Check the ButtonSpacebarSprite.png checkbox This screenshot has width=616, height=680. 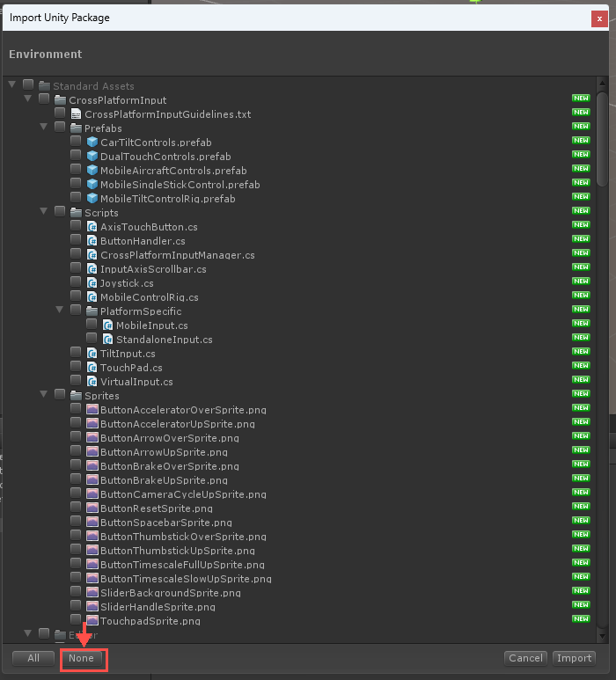pyautogui.click(x=76, y=521)
